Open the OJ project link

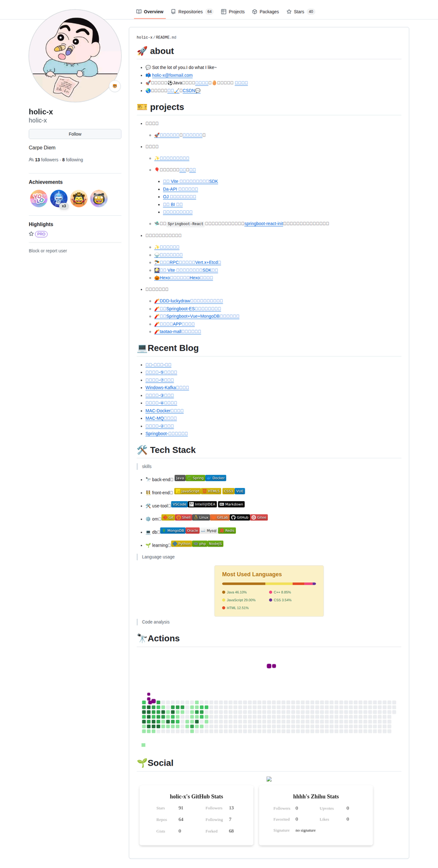(x=179, y=197)
